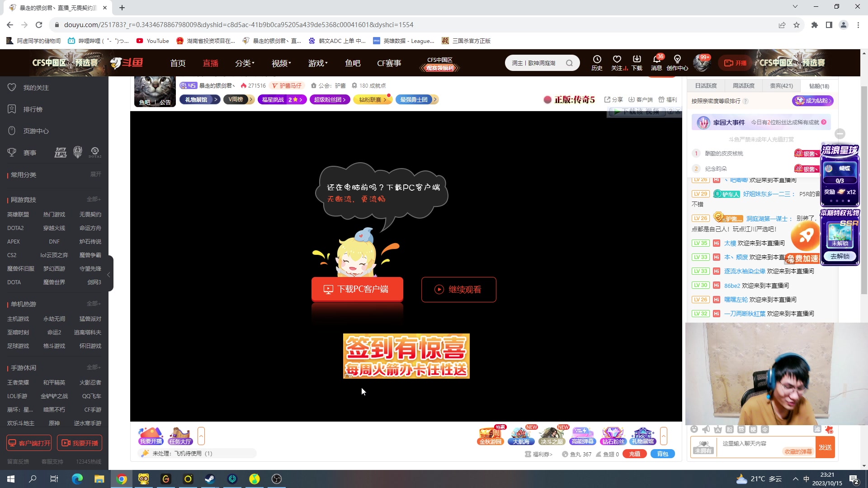Viewport: 868px width, 488px height.
Task: Open the emoji picker in chat toolbar
Action: 695,430
